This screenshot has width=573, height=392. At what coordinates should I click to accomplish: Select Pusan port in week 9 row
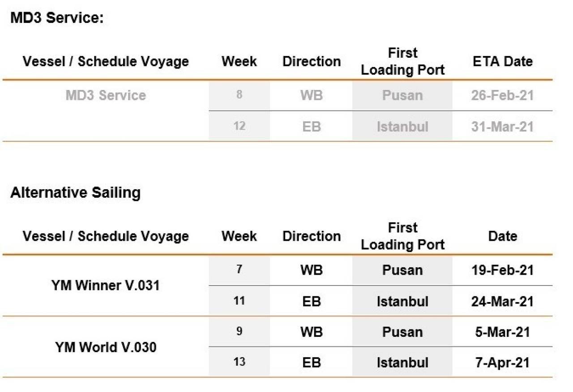pos(402,332)
